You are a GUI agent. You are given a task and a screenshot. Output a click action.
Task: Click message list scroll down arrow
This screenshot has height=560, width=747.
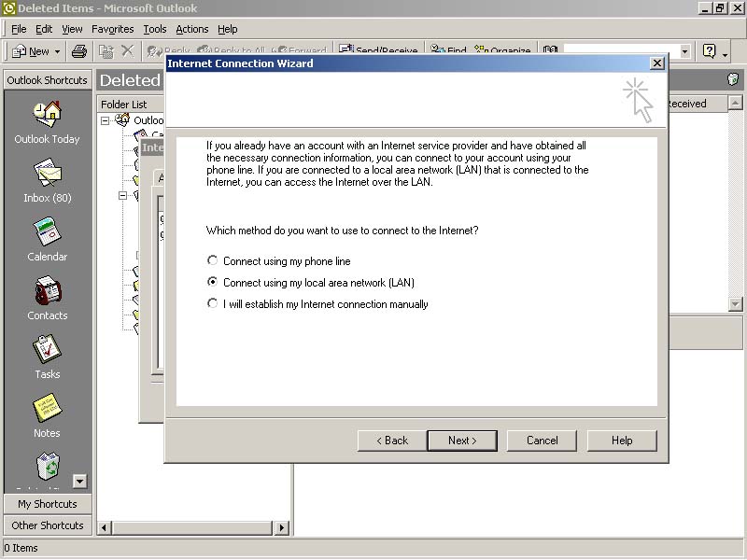(x=735, y=304)
